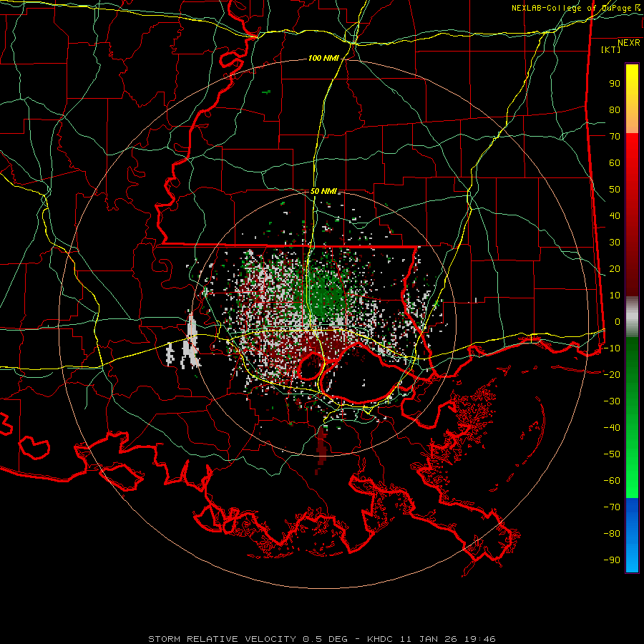Click the KHDC station identifier

[x=380, y=639]
